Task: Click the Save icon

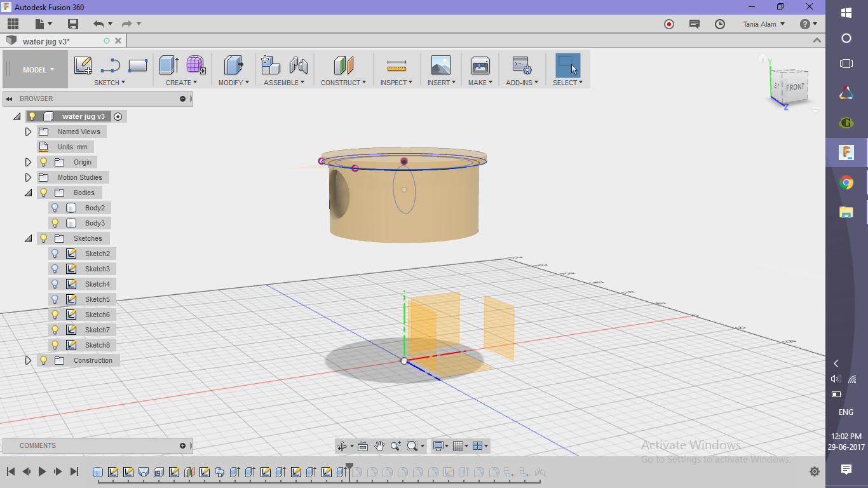Action: [73, 24]
